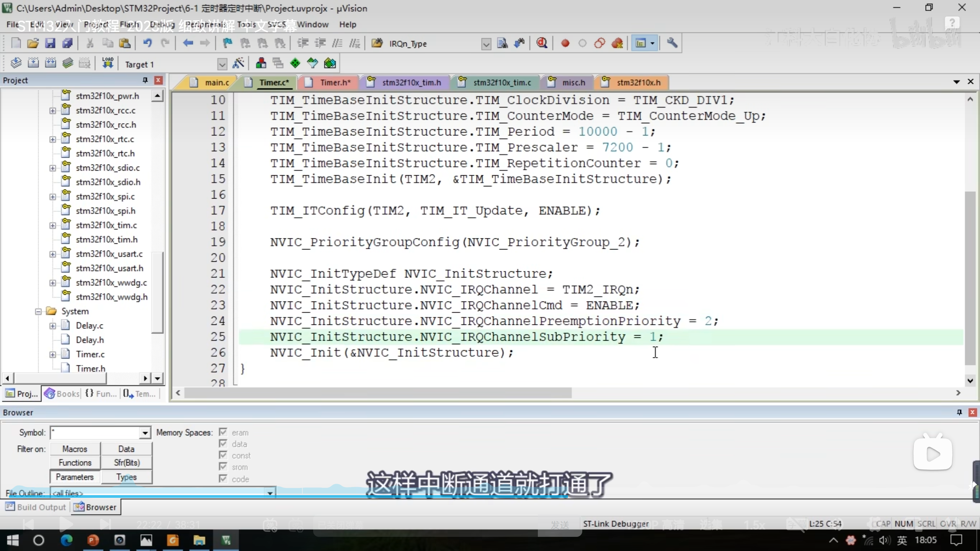Viewport: 980px width, 551px height.
Task: Click the Download LOAD icon
Action: (x=108, y=63)
